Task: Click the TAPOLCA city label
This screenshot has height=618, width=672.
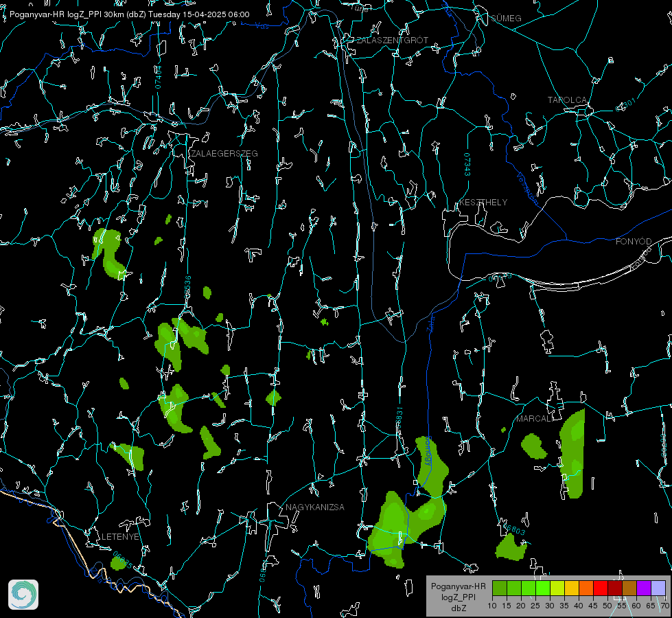Action: [568, 100]
